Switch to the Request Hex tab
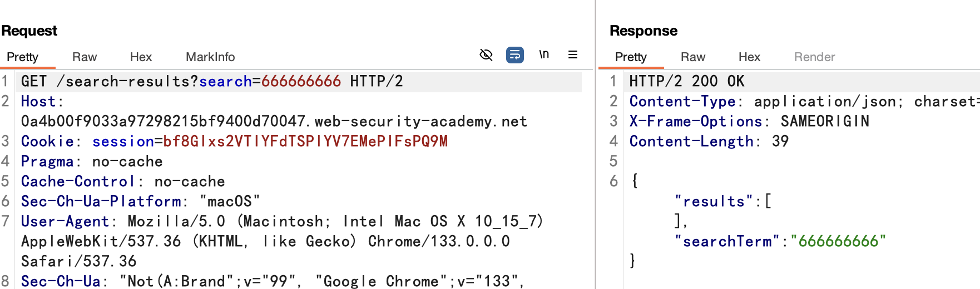Viewport: 980px width, 289px height. [x=141, y=57]
